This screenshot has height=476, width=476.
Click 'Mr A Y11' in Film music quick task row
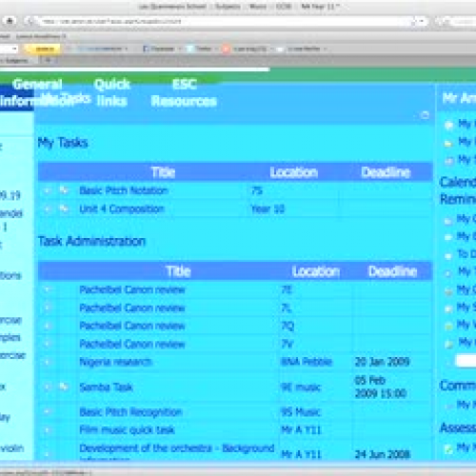click(302, 430)
